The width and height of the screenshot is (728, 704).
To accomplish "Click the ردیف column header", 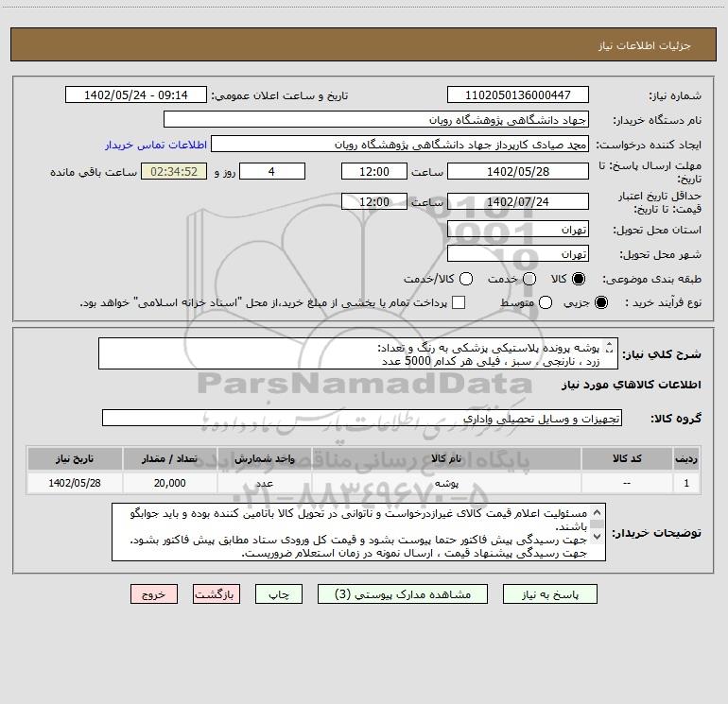I will coord(686,458).
